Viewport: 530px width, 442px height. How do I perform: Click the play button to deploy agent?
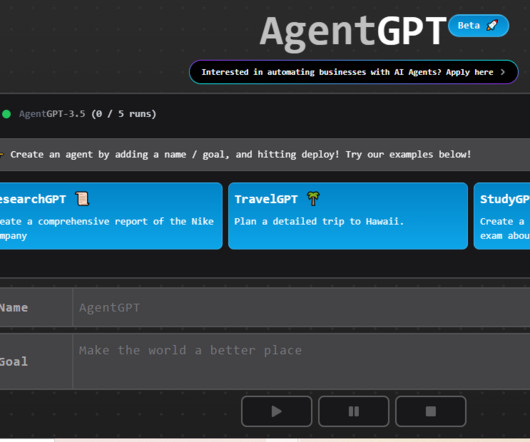click(276, 411)
